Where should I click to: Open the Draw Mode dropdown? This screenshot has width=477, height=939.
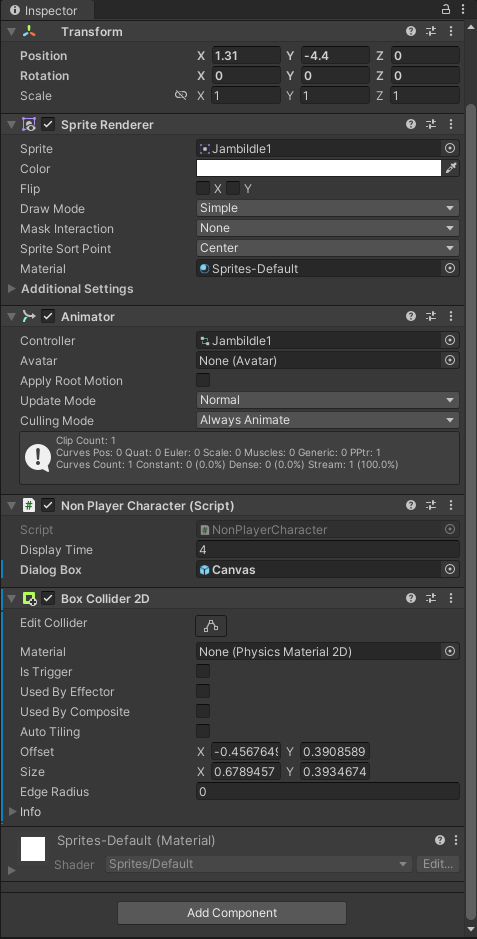[x=328, y=208]
